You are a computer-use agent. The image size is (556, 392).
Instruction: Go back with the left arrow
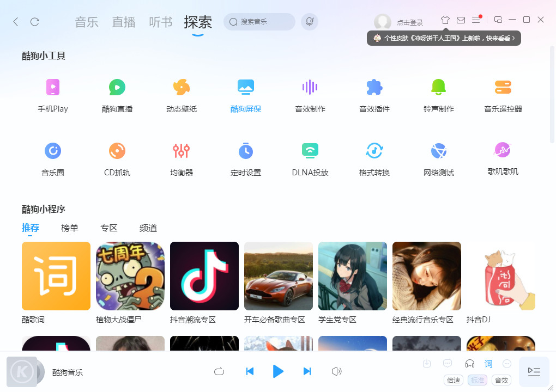[x=16, y=22]
